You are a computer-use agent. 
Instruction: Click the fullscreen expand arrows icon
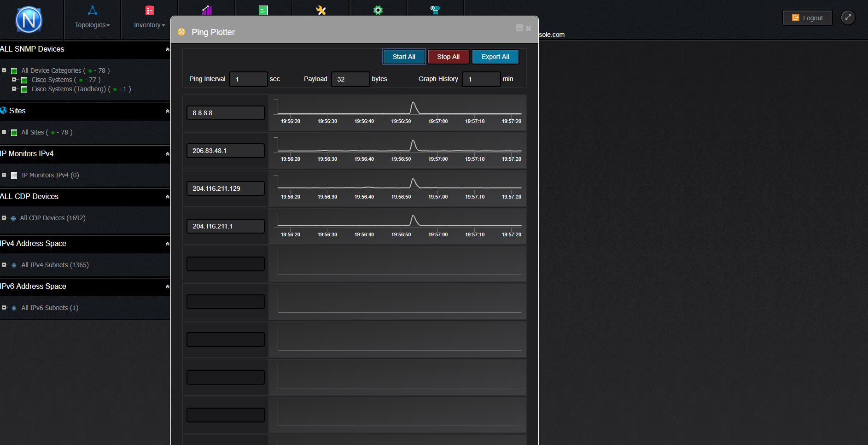(848, 18)
